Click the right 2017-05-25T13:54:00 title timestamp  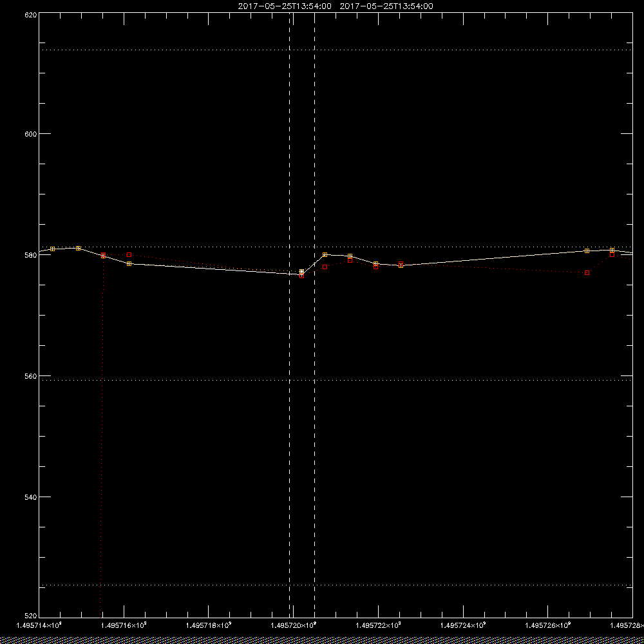pos(386,6)
